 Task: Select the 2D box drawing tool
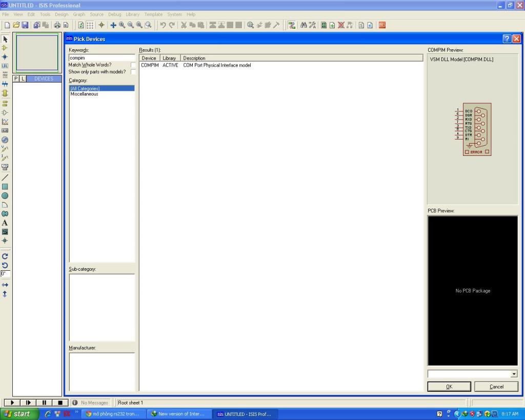coord(5,187)
